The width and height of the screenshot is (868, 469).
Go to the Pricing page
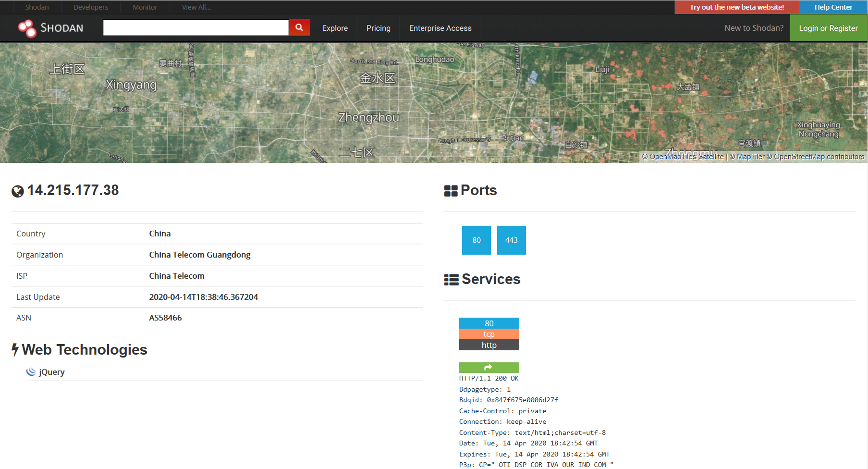(378, 28)
